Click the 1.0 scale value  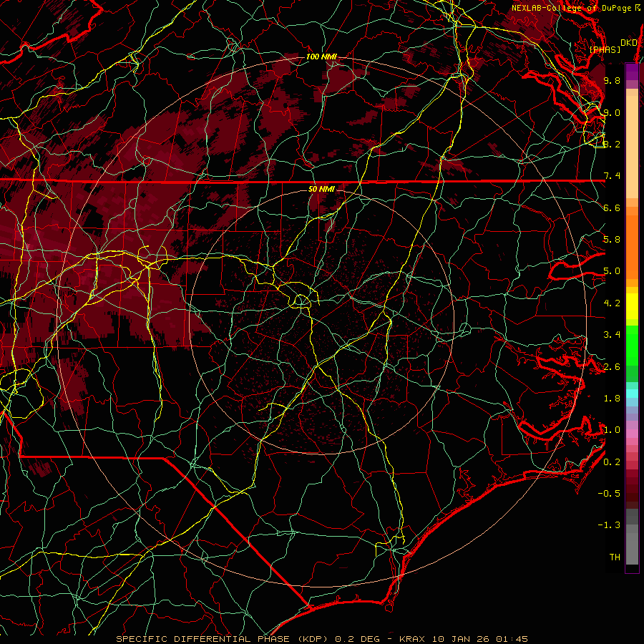[612, 430]
